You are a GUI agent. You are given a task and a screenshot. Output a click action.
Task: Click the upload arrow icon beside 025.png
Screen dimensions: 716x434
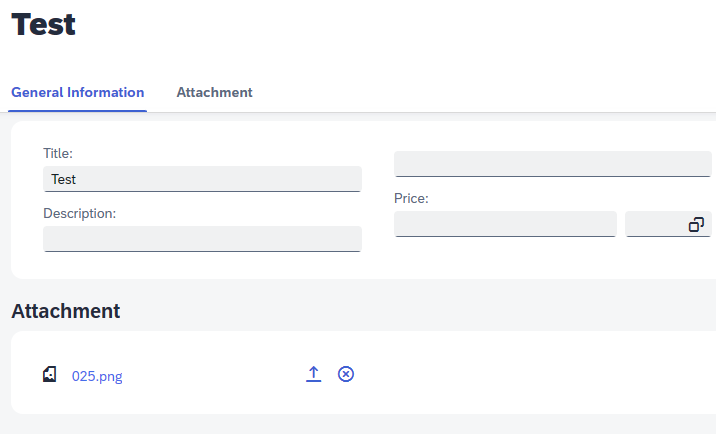click(x=313, y=374)
